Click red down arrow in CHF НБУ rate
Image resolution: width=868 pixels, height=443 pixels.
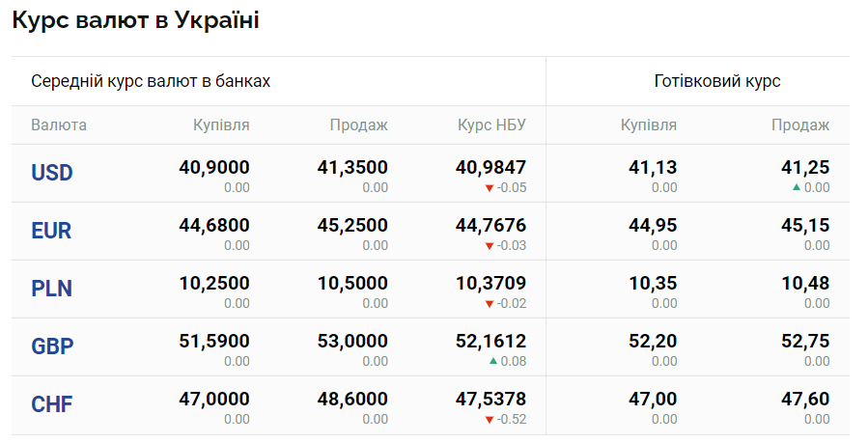click(490, 420)
